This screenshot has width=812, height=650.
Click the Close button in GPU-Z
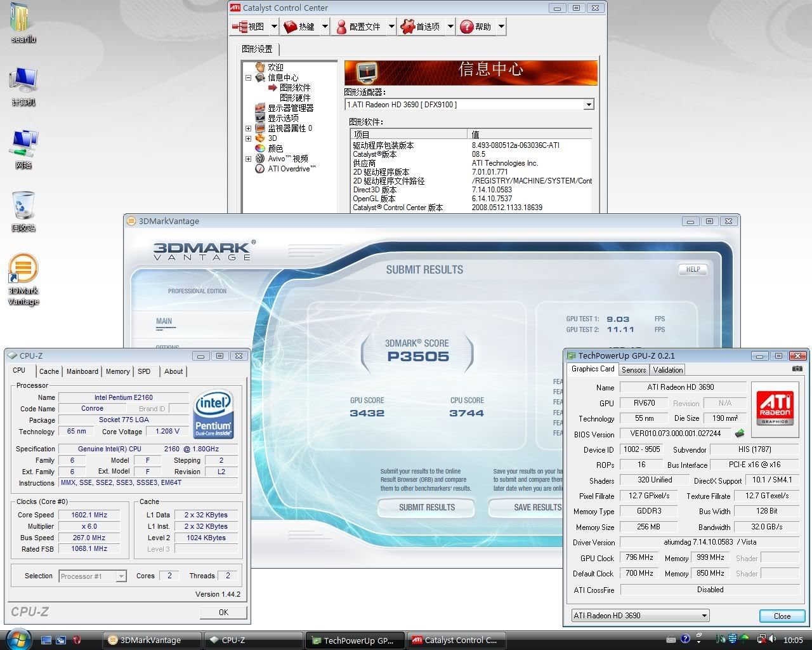782,616
